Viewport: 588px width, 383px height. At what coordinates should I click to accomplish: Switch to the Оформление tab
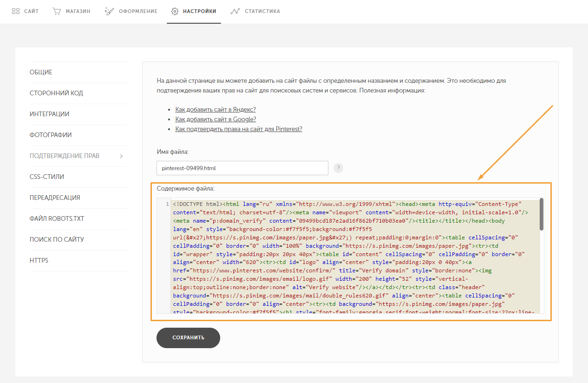point(138,11)
